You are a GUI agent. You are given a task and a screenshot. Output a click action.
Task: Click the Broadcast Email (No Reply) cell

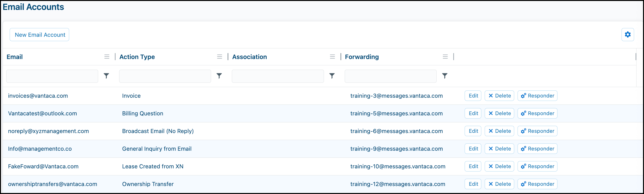tap(158, 131)
